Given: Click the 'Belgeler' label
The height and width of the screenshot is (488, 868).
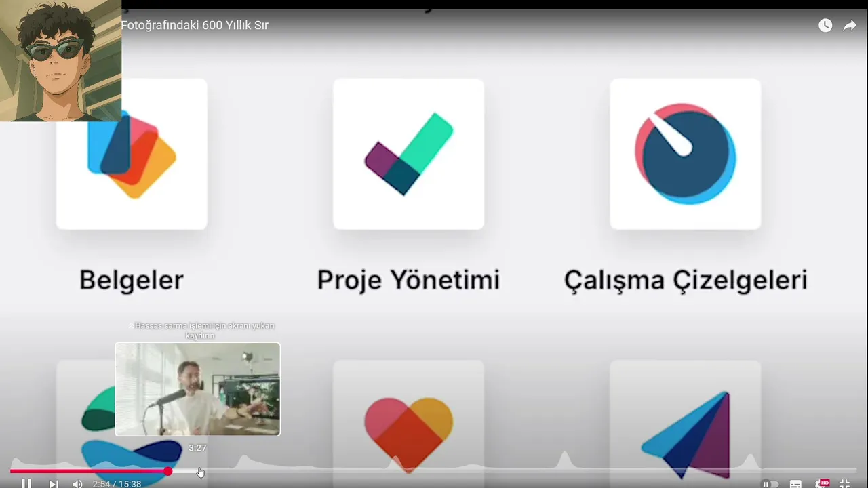Looking at the screenshot, I should point(132,280).
